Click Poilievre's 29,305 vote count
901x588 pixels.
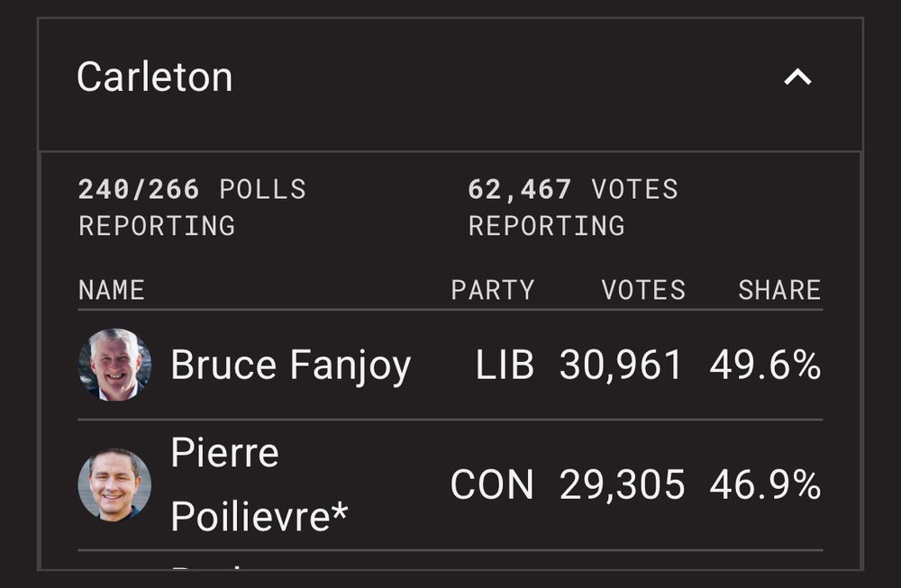click(622, 485)
